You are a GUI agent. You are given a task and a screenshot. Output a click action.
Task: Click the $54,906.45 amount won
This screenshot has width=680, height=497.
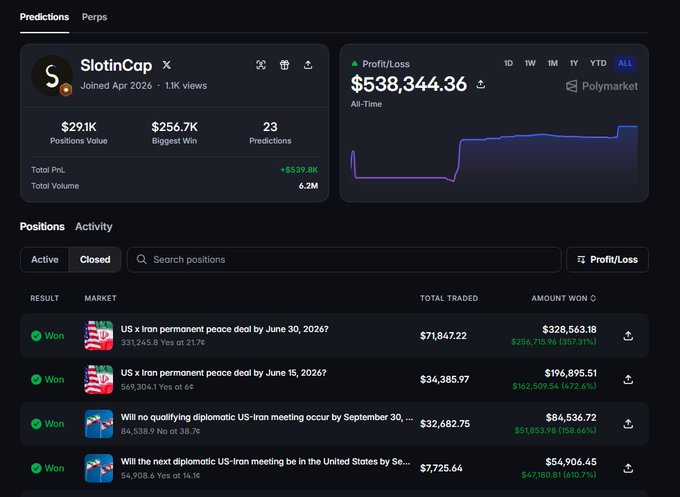point(571,462)
